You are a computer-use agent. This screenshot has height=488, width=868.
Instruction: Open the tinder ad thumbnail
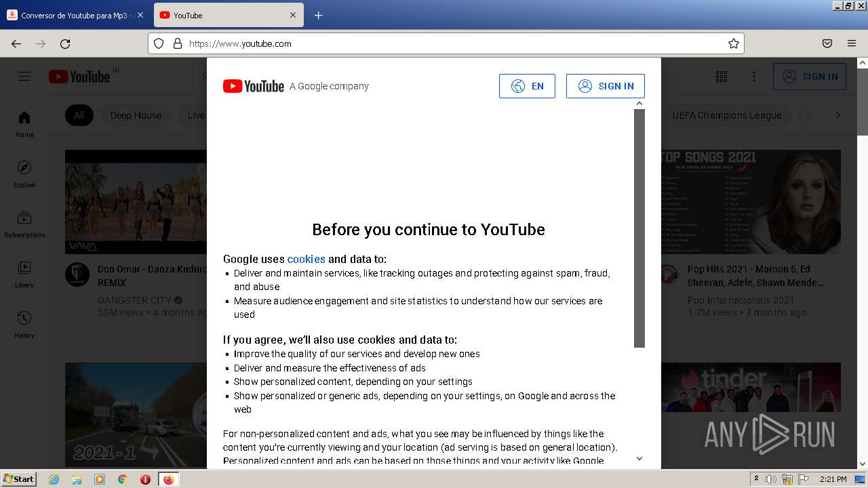751,415
